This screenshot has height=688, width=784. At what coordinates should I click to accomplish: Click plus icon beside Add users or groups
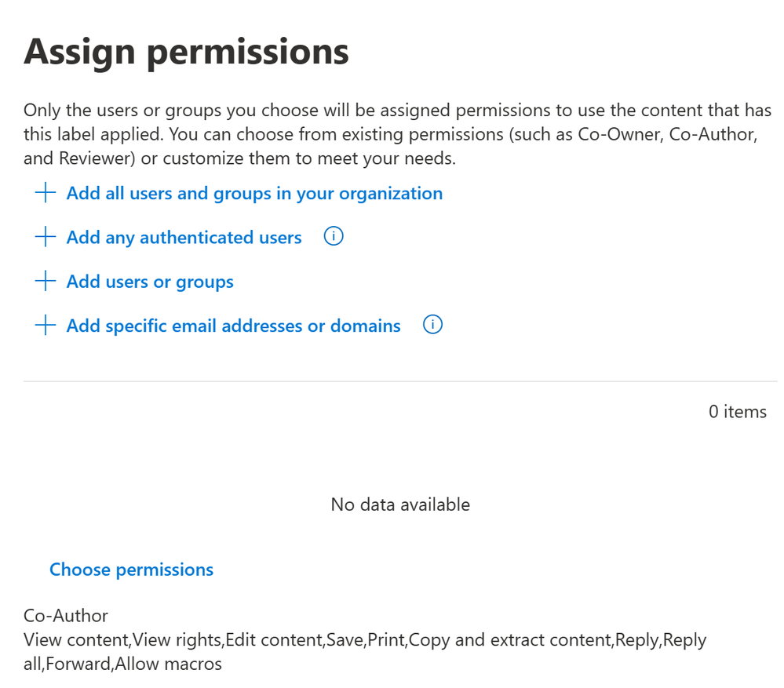45,282
